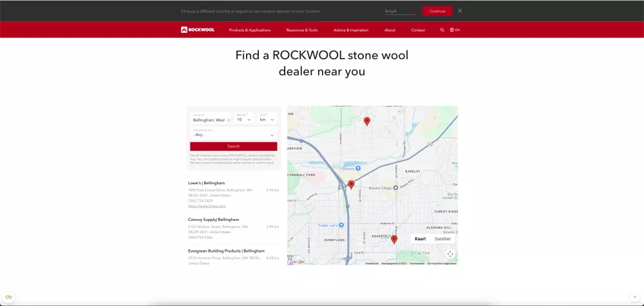
Task: Click the northernmost red map pin
Action: (367, 121)
